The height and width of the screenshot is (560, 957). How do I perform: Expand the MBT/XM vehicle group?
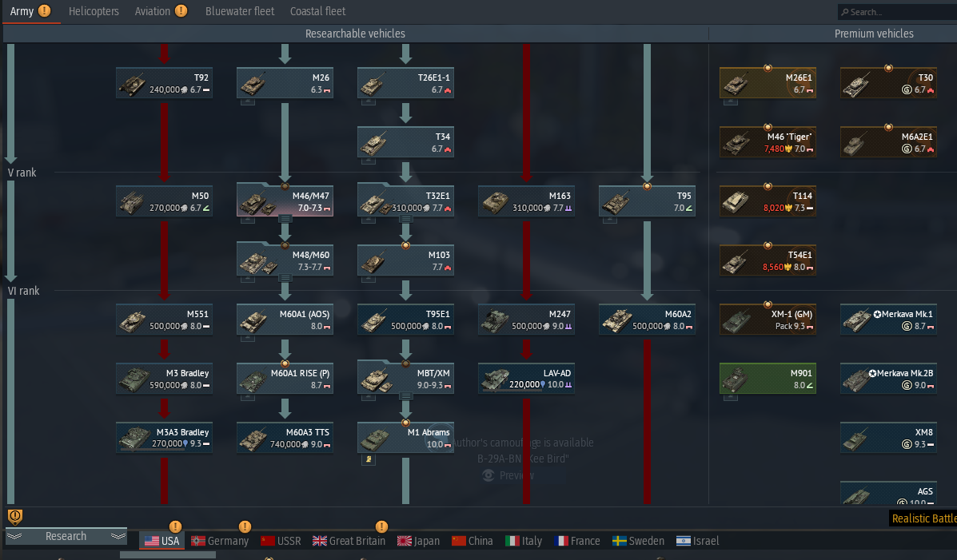point(405,396)
